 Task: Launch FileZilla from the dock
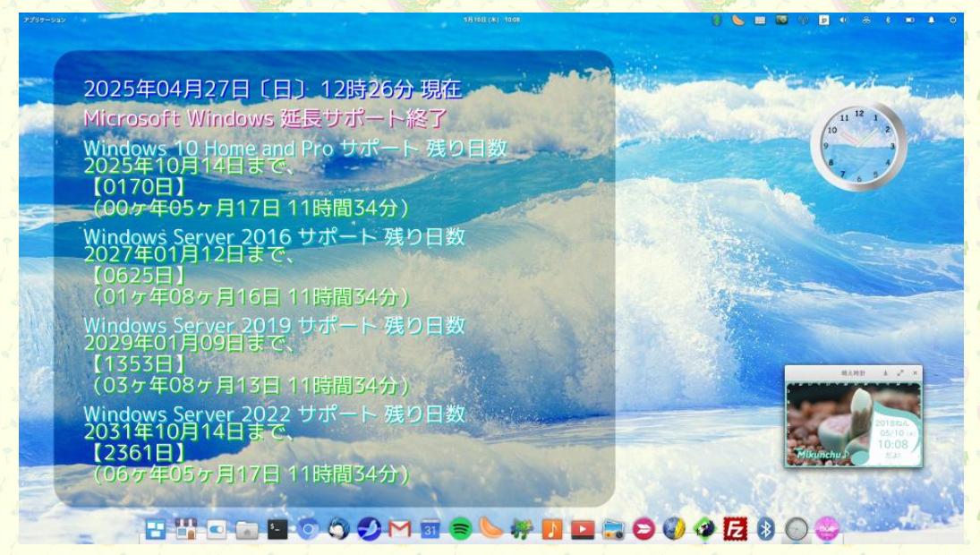tap(735, 529)
